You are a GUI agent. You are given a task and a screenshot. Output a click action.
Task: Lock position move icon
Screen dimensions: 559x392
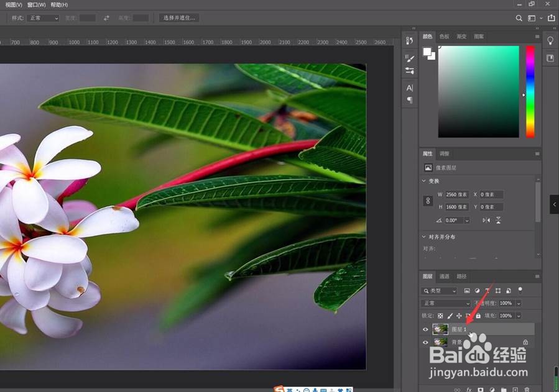tap(459, 316)
